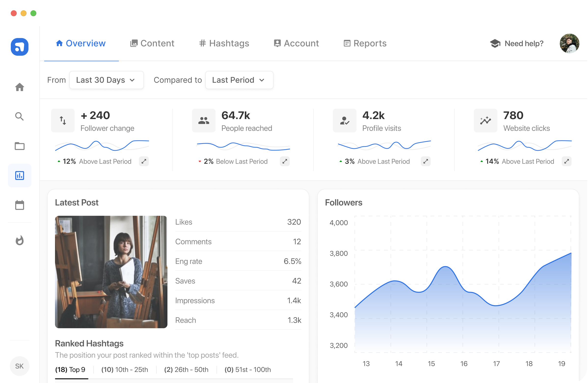Click the People reached sparkline chart
The image size is (588, 383).
click(x=243, y=146)
